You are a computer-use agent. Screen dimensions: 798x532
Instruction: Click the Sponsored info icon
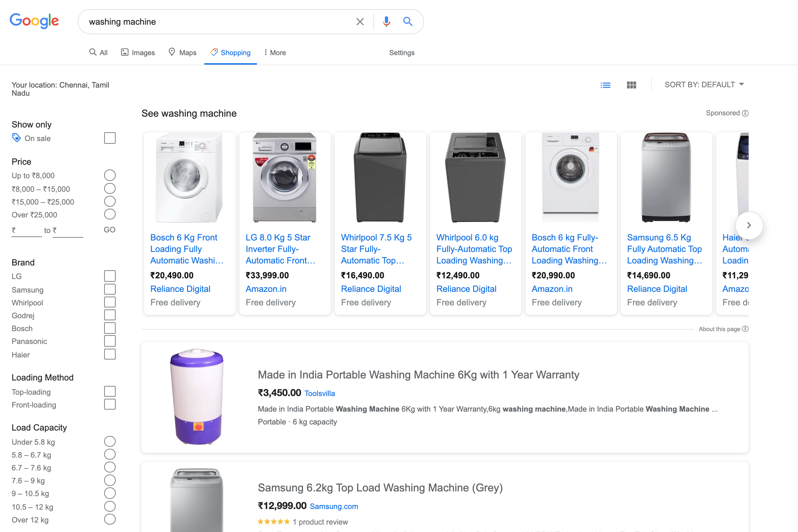click(745, 113)
